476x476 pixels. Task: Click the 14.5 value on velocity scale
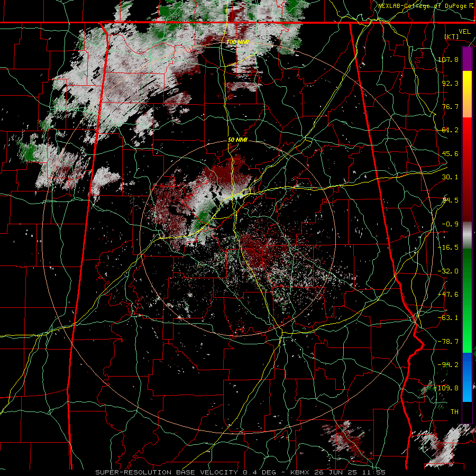click(450, 200)
